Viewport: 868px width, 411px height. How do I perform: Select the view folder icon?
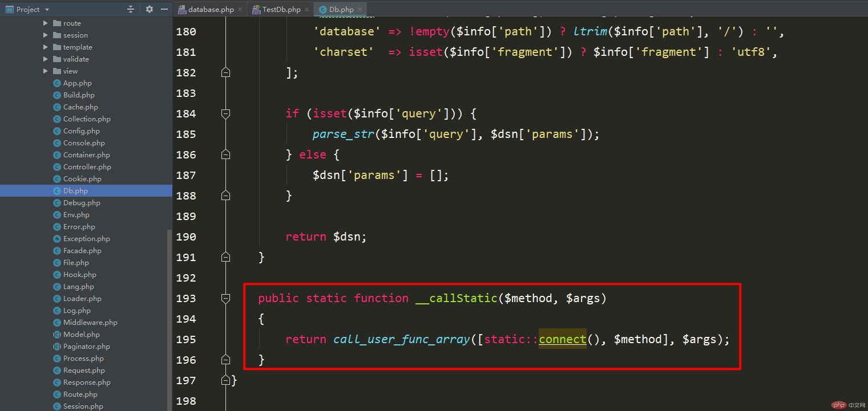point(57,71)
